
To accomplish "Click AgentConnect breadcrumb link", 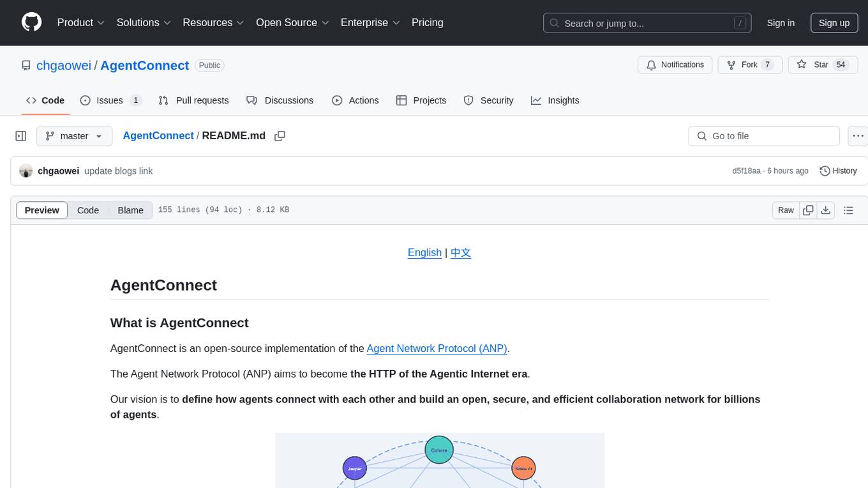I will [158, 135].
